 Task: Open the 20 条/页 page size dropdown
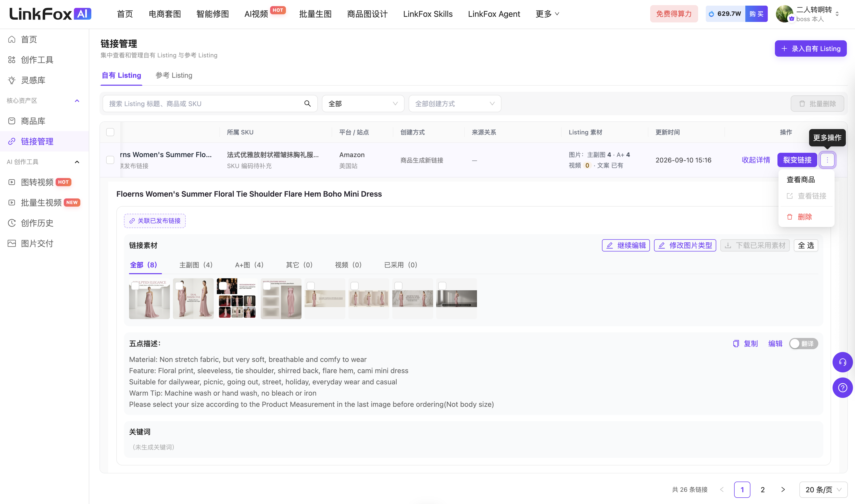click(x=823, y=489)
